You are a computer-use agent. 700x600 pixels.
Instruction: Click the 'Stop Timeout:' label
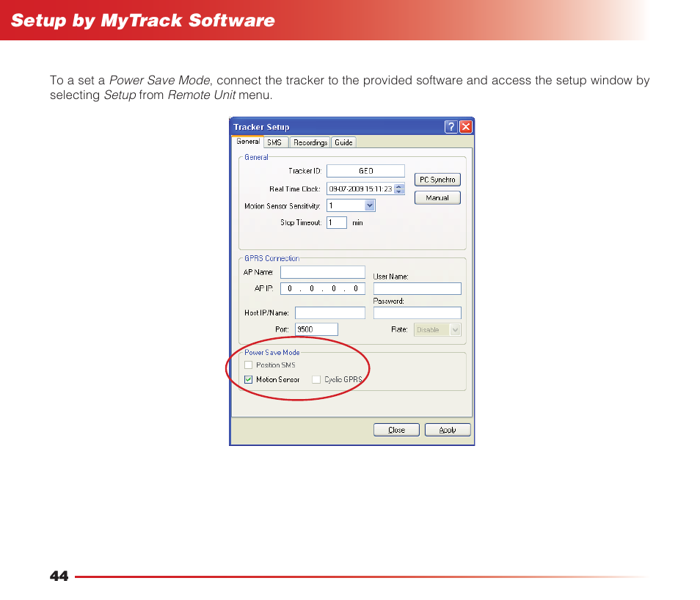(x=301, y=222)
